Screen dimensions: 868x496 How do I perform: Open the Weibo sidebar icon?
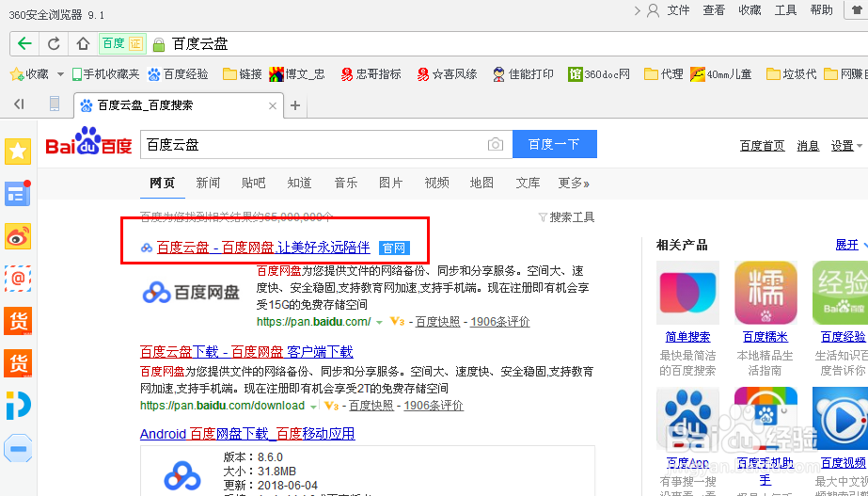tap(18, 236)
